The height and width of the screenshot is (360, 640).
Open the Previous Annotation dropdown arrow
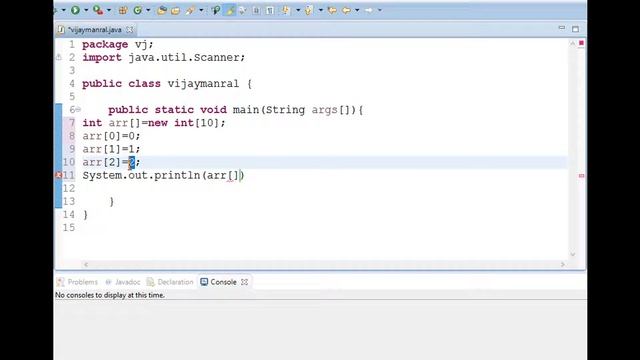pyautogui.click(x=321, y=10)
